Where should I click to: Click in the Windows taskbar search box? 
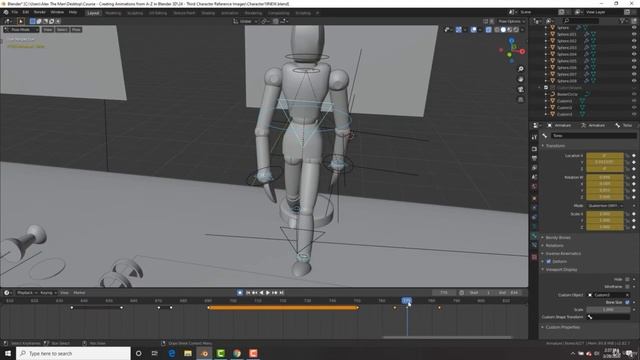click(73, 353)
